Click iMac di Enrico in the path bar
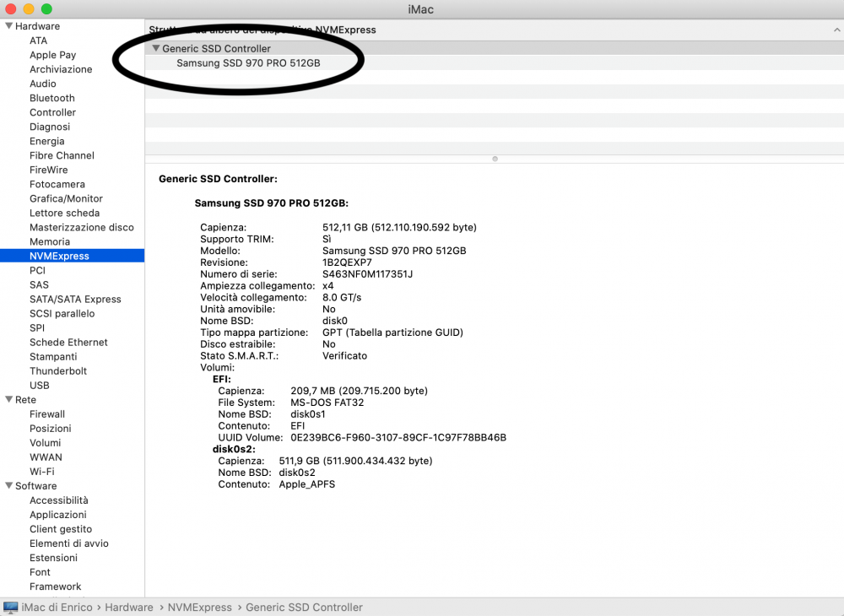Screen dimensions: 844x616 (57, 608)
